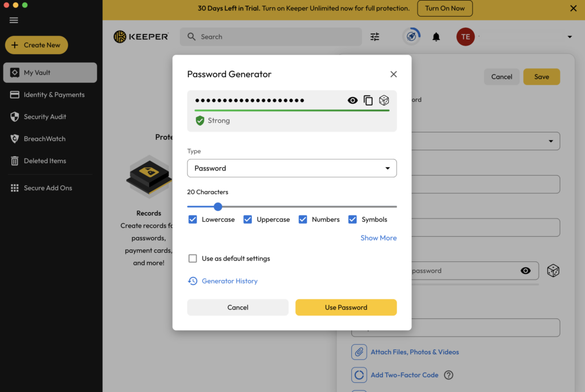Click the Strong shield icon
This screenshot has height=392, width=585.
200,120
